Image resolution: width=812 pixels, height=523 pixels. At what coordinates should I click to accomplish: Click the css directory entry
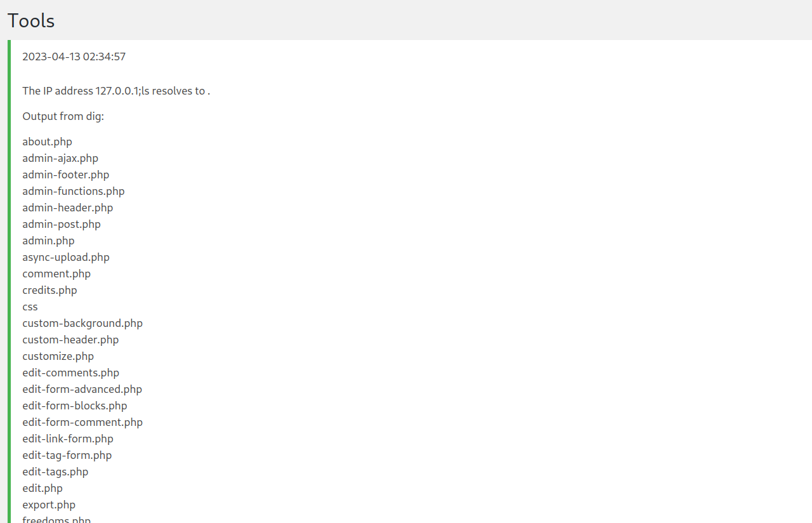click(30, 307)
